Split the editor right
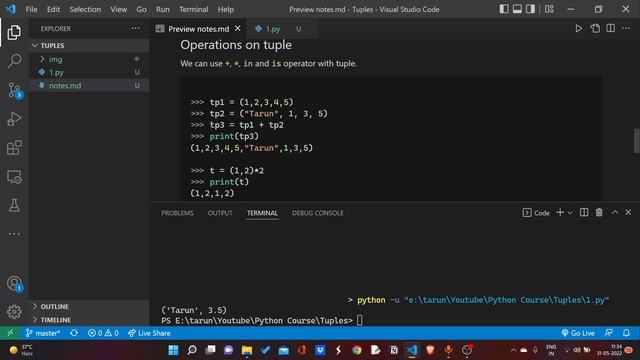Viewport: 640px width, 360px height. [611, 29]
